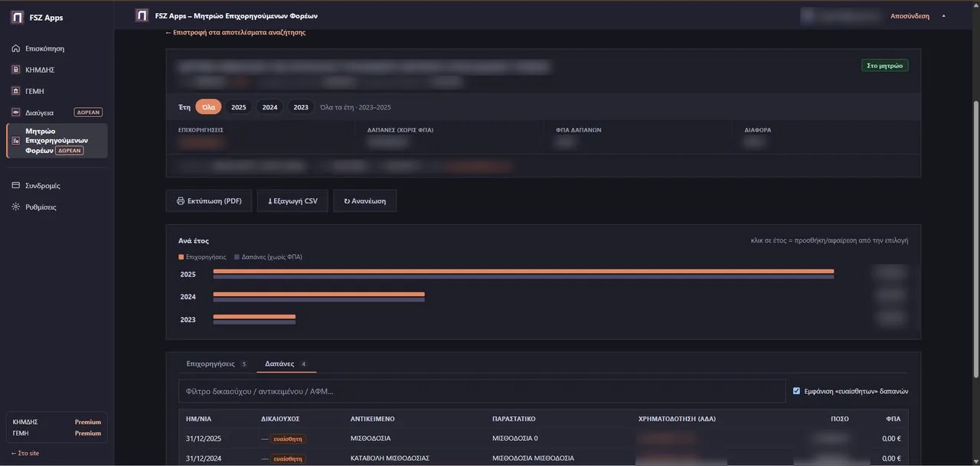Screen dimensions: 980x466
Task: Open the Επισκόπηση sidebar label
Action: [44, 48]
